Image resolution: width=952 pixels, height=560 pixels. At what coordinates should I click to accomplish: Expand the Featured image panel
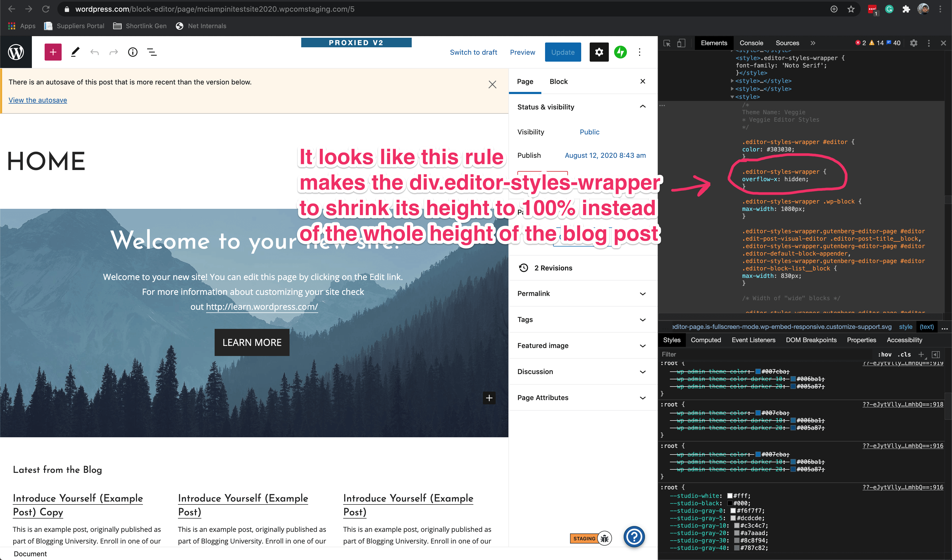point(643,346)
